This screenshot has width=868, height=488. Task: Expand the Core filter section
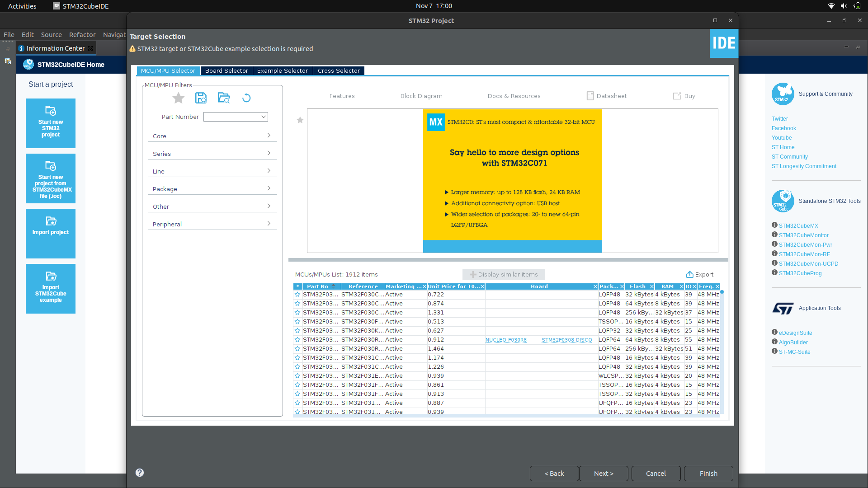click(212, 136)
